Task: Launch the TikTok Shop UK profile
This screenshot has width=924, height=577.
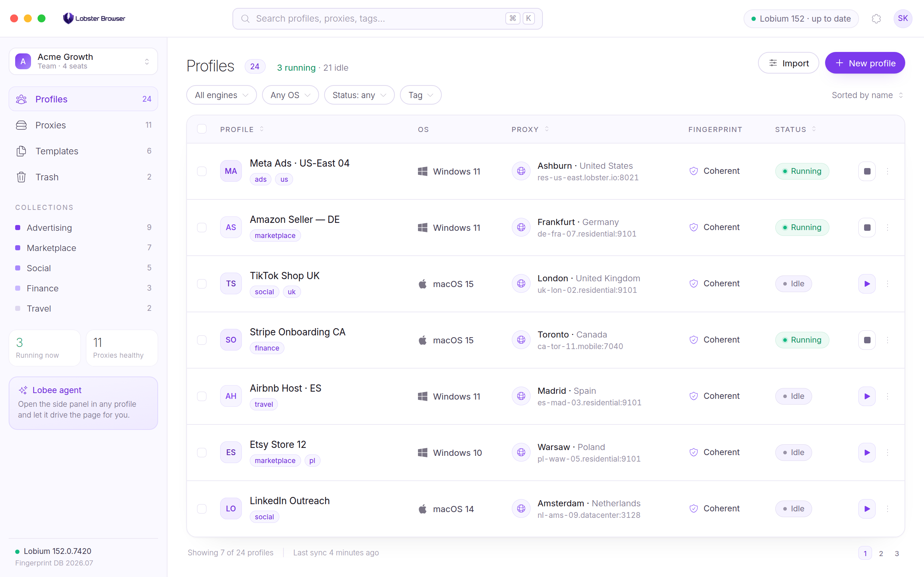Action: (867, 283)
